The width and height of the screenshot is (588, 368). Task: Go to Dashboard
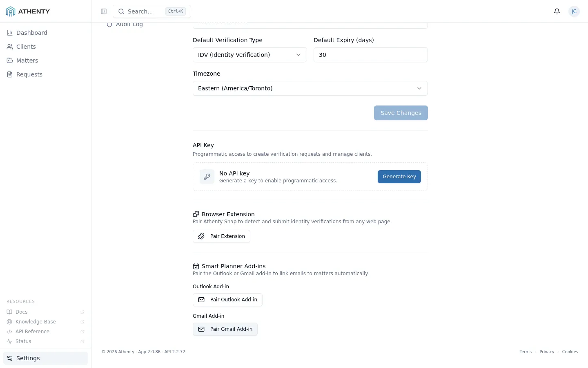45,33
